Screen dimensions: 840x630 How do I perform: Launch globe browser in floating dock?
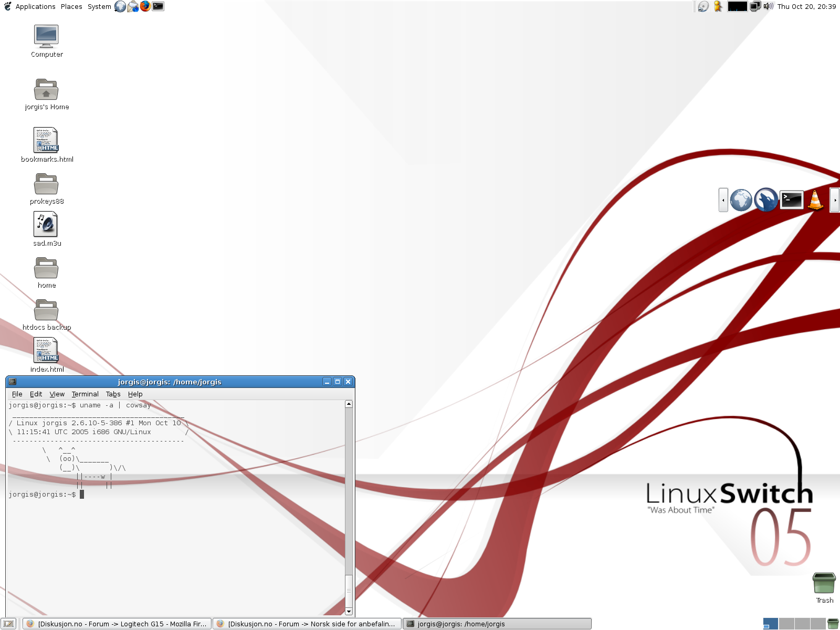(741, 200)
